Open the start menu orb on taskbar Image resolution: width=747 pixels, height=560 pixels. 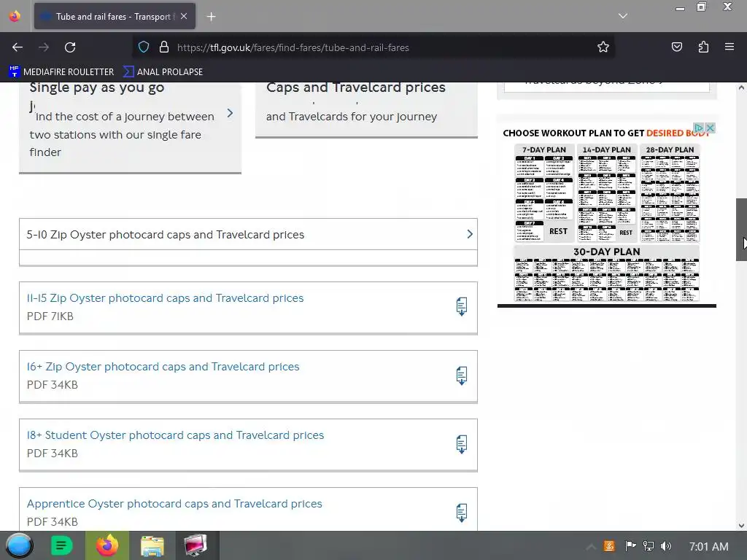(19, 545)
